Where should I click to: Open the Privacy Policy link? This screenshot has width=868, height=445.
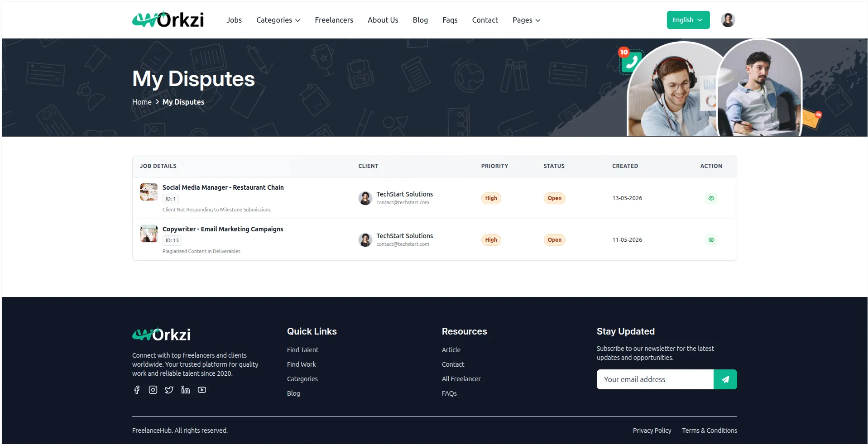[652, 431]
